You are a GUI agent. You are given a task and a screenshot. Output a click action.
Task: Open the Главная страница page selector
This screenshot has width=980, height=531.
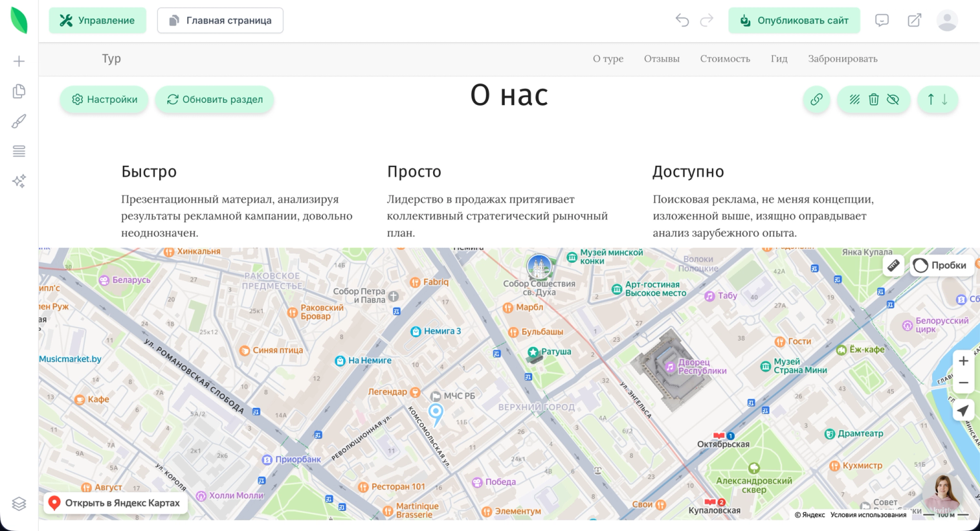pyautogui.click(x=220, y=21)
